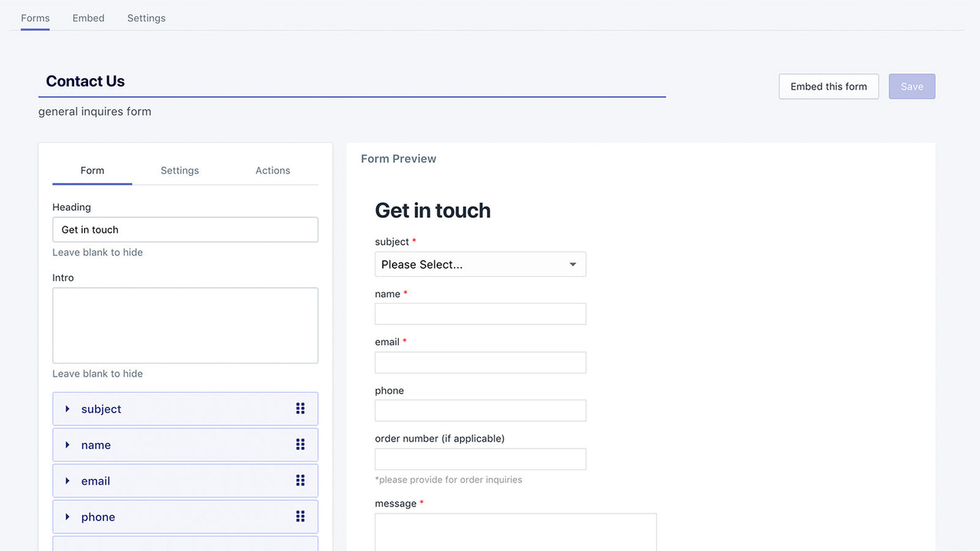Select the Forms tab
This screenshot has width=980, height=551.
click(x=34, y=18)
